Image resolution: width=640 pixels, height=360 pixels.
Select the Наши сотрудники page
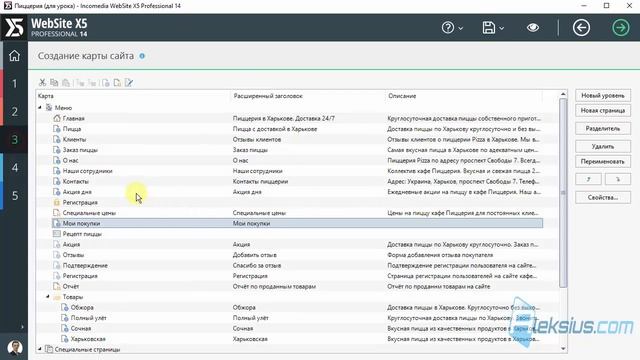[298, 171]
